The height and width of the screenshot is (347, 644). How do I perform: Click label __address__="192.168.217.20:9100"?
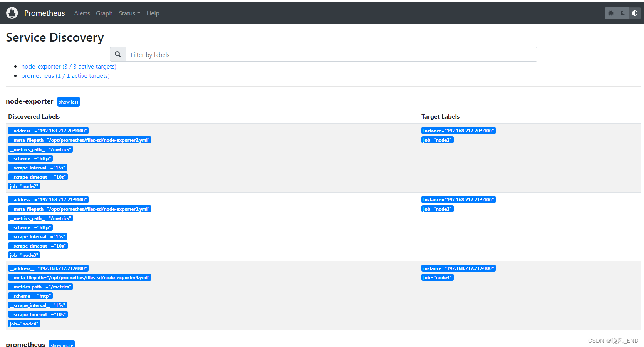click(48, 131)
